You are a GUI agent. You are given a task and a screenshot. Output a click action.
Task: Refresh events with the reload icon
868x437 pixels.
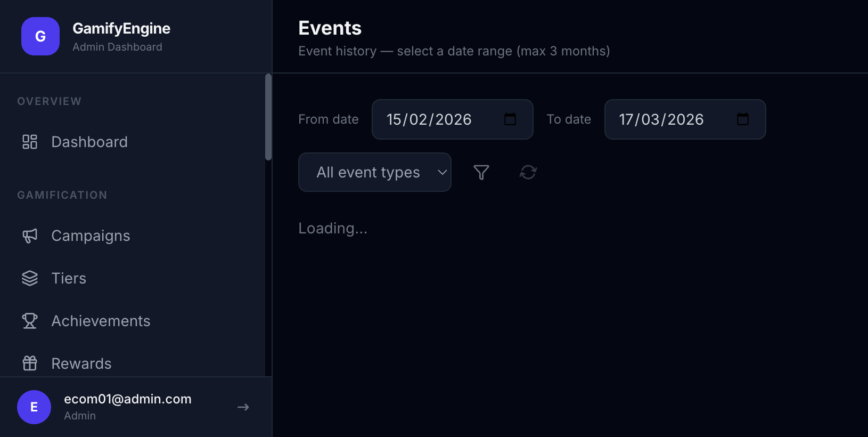pos(528,172)
